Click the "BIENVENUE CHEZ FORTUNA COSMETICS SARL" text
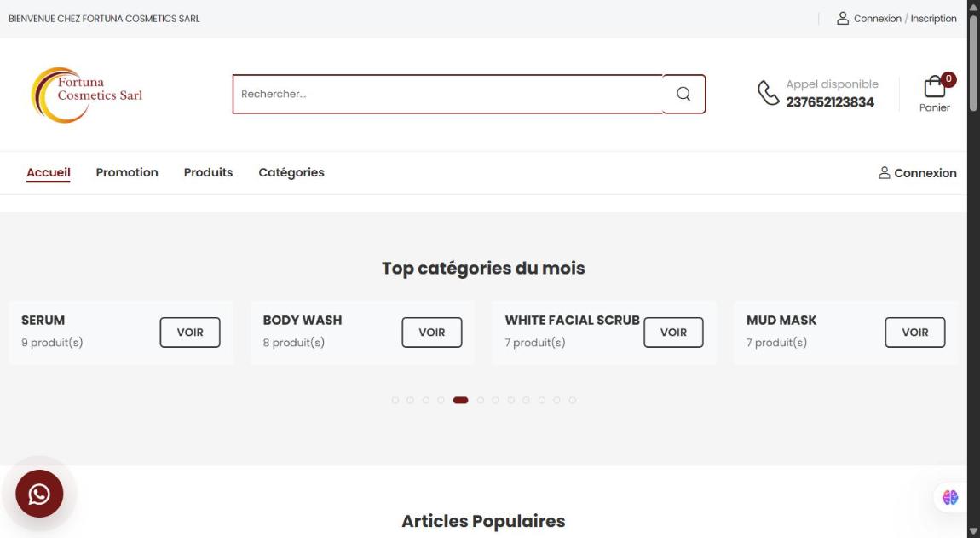Screen dimensions: 980x538 104,19
